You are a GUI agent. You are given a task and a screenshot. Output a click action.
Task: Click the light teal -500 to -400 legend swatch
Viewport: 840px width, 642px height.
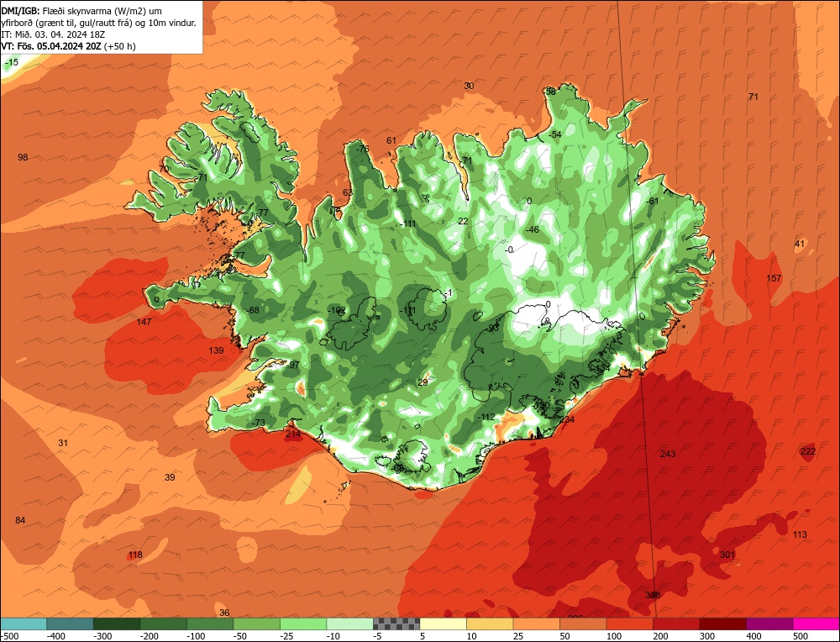point(24,624)
